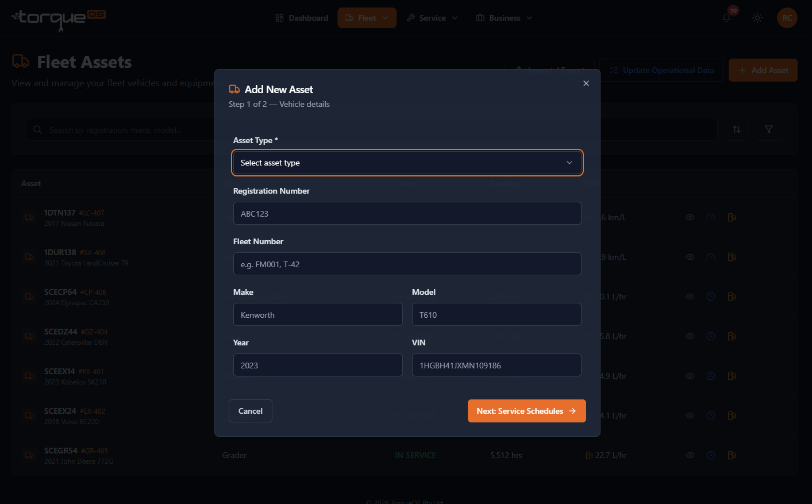Screen dimensions: 812x504
Task: Click fuel pump icon for SCEGR54
Action: [732, 455]
